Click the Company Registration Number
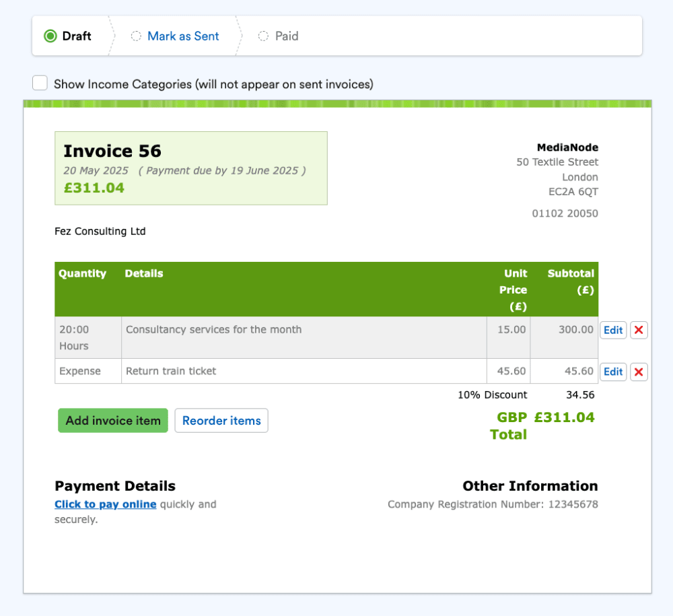 (x=492, y=504)
